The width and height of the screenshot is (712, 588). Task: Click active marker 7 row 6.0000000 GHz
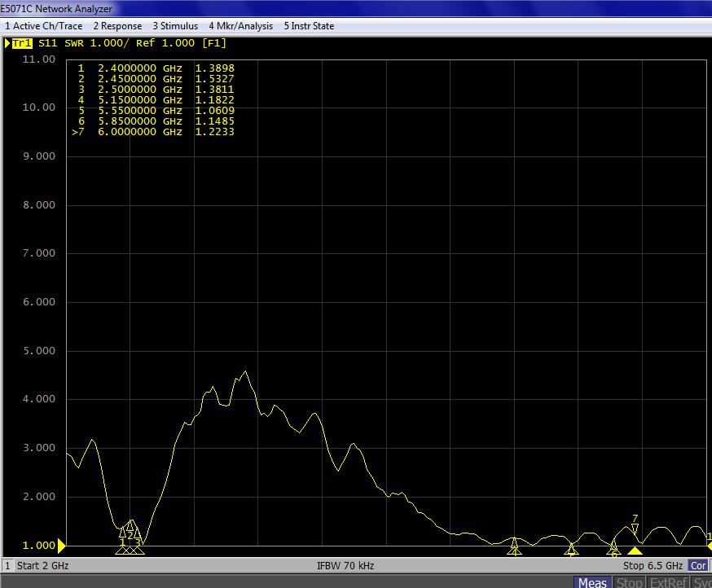click(153, 132)
